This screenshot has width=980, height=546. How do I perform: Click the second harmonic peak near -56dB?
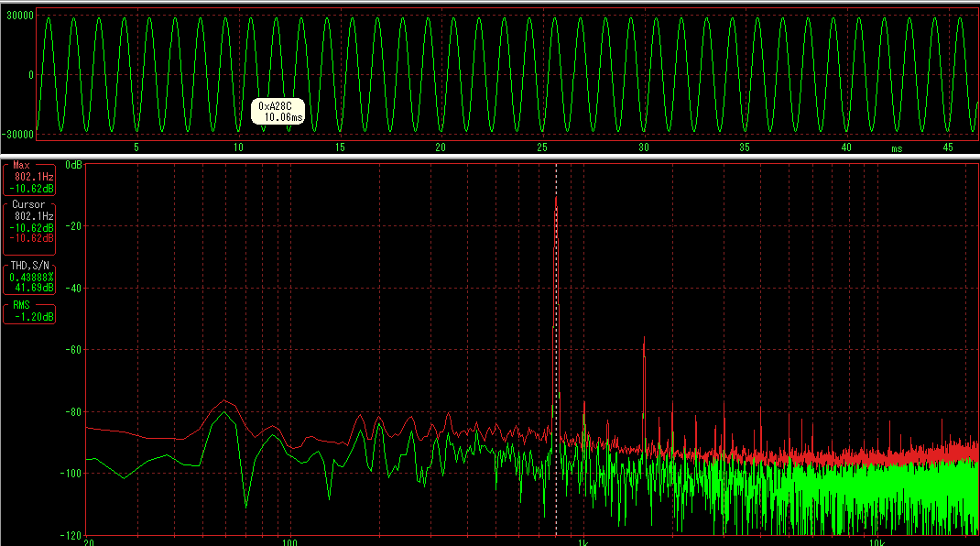644,340
